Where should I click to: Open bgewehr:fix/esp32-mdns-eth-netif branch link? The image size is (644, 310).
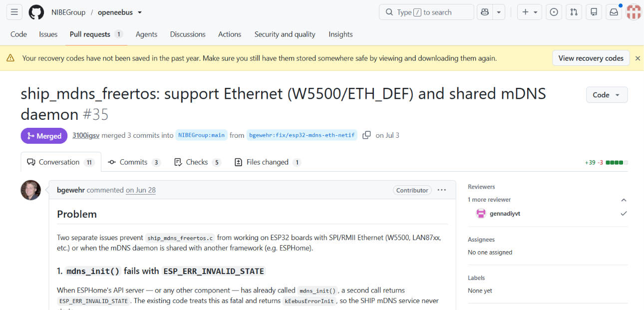click(x=302, y=135)
